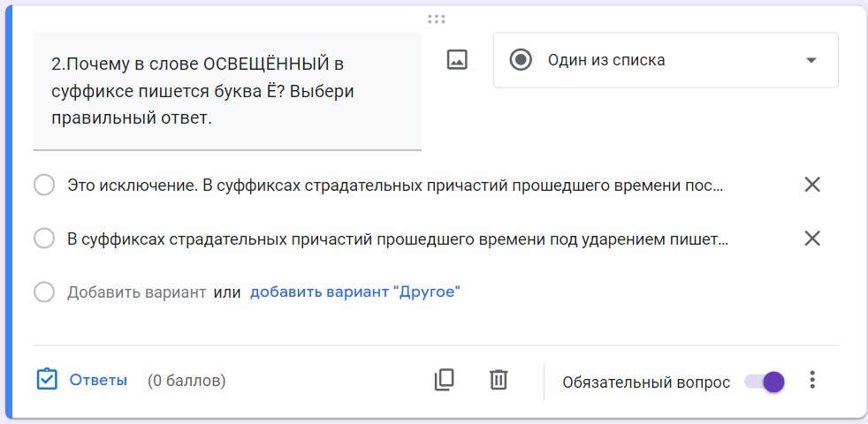868x424 pixels.
Task: Click the radio icon in question type box
Action: 521,60
